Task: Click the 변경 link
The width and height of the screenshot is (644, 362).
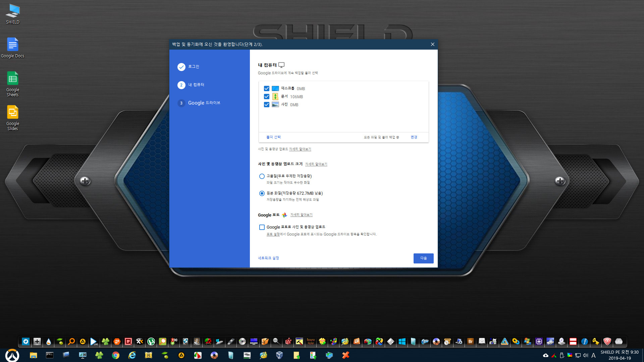Action: pos(414,137)
